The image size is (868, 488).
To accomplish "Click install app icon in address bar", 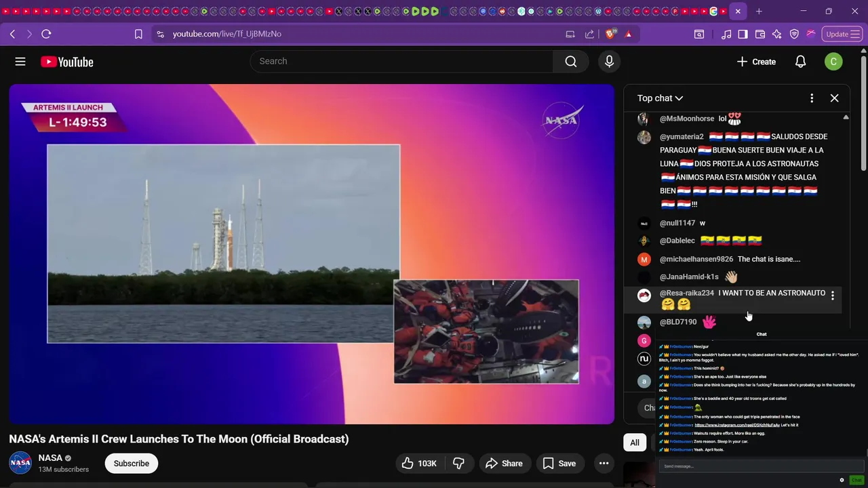I will coord(570,34).
